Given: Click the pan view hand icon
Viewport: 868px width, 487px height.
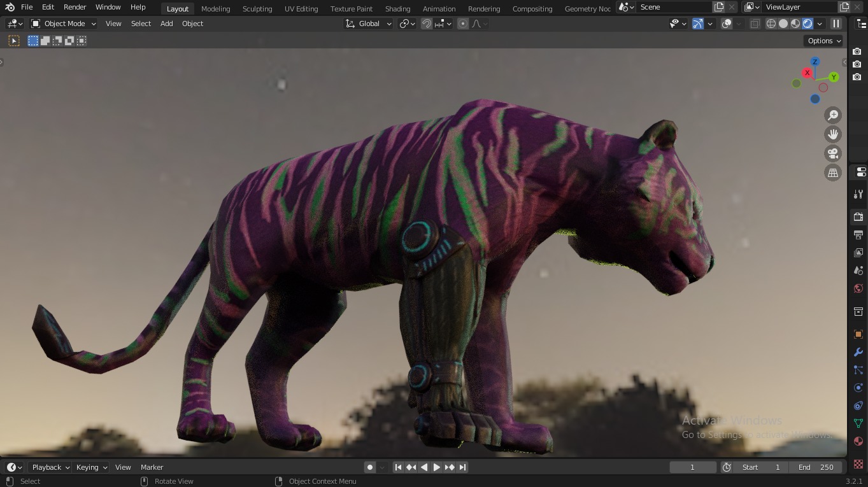Looking at the screenshot, I should (x=833, y=134).
